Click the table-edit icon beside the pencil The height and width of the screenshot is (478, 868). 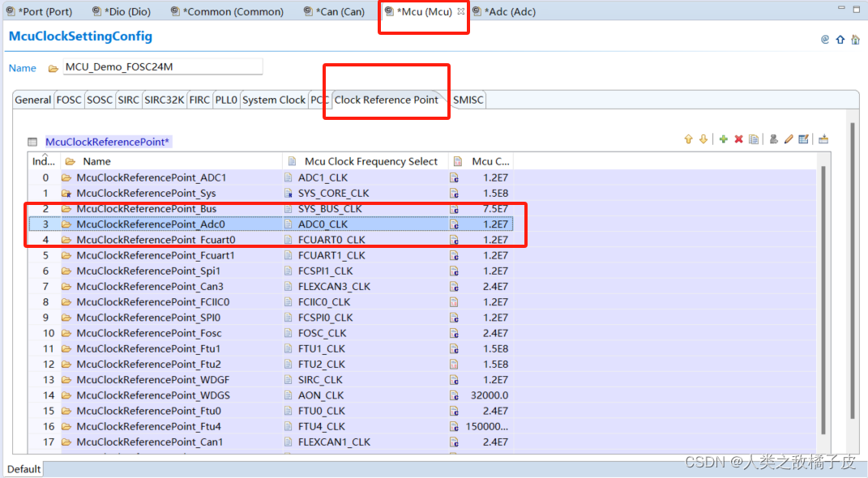tap(803, 139)
